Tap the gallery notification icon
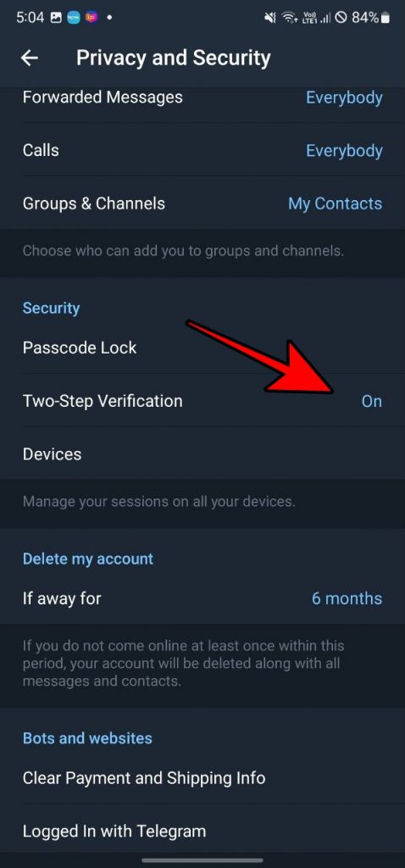The height and width of the screenshot is (868, 405). coord(55,18)
